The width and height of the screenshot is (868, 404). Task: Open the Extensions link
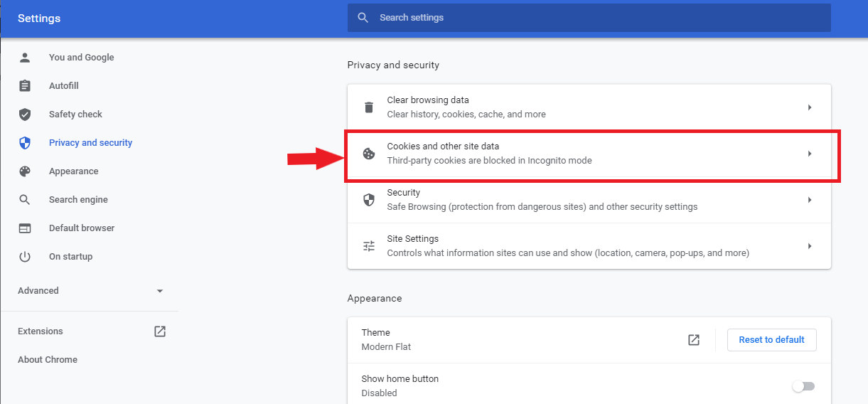point(41,331)
